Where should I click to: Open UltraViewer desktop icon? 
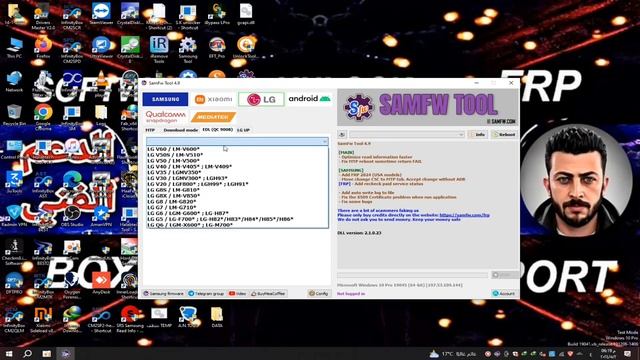[x=101, y=48]
